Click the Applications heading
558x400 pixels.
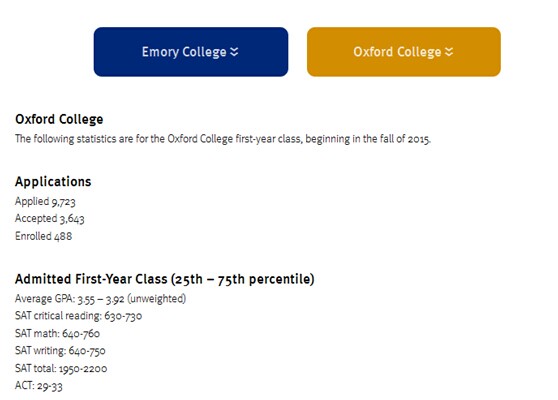pos(53,181)
